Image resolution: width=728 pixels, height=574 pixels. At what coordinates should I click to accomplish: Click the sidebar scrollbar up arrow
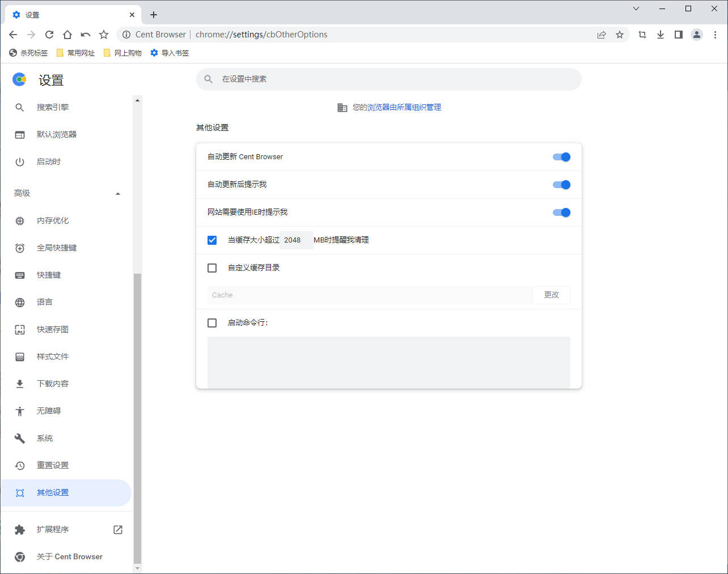coord(137,100)
